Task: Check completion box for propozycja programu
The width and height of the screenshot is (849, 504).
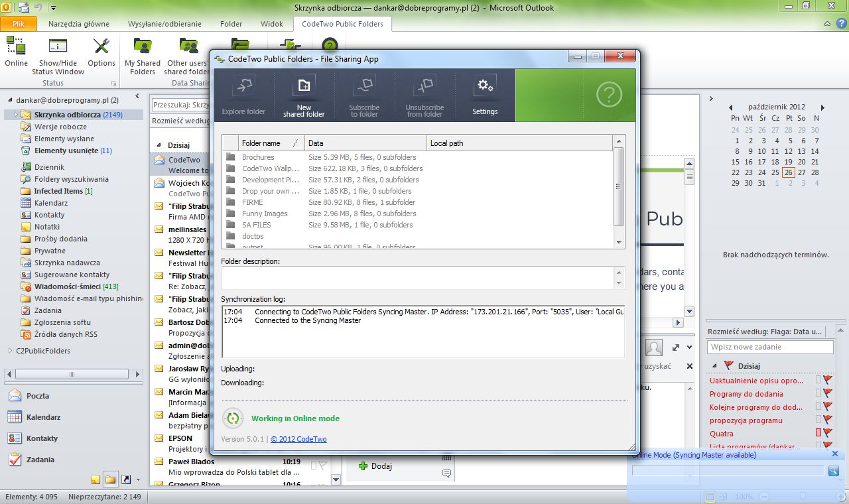Action: tap(818, 420)
